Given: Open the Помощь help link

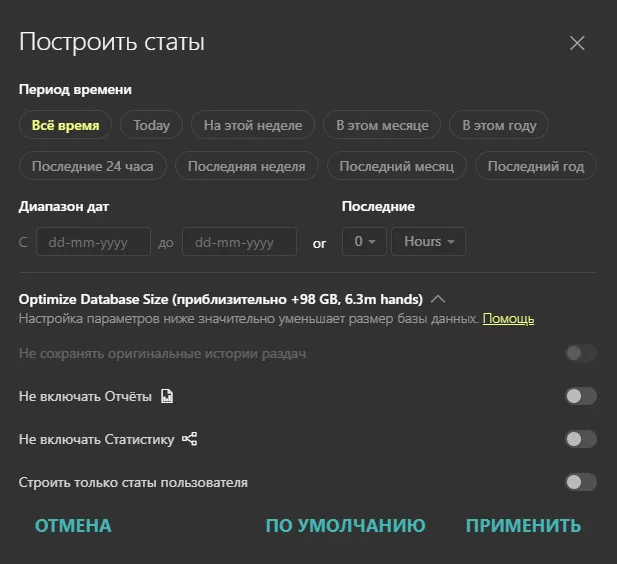Looking at the screenshot, I should [x=508, y=319].
